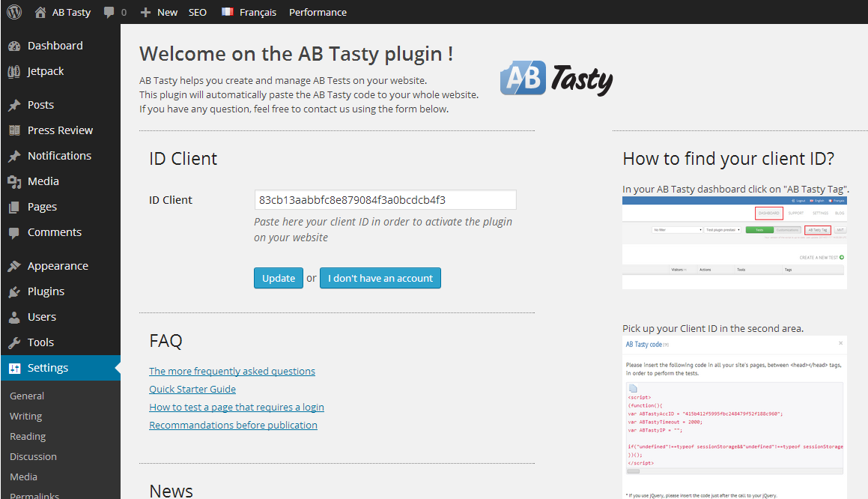The width and height of the screenshot is (868, 499).
Task: Open The more frequently asked questions link
Action: click(232, 371)
